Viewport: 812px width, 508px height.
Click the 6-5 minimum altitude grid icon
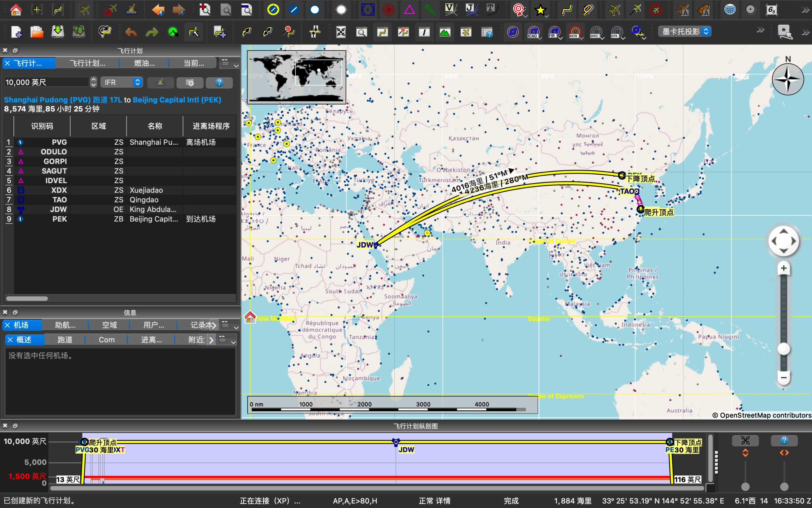(771, 10)
